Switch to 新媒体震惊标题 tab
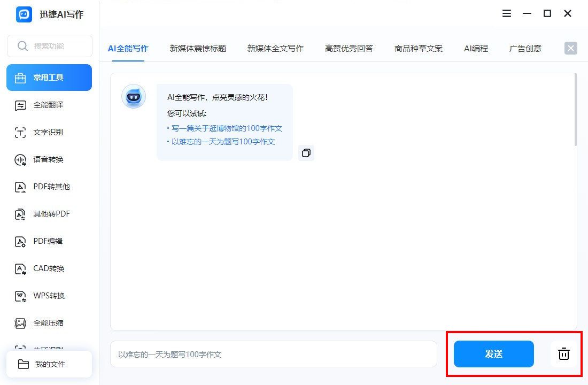588x385 pixels. [198, 49]
